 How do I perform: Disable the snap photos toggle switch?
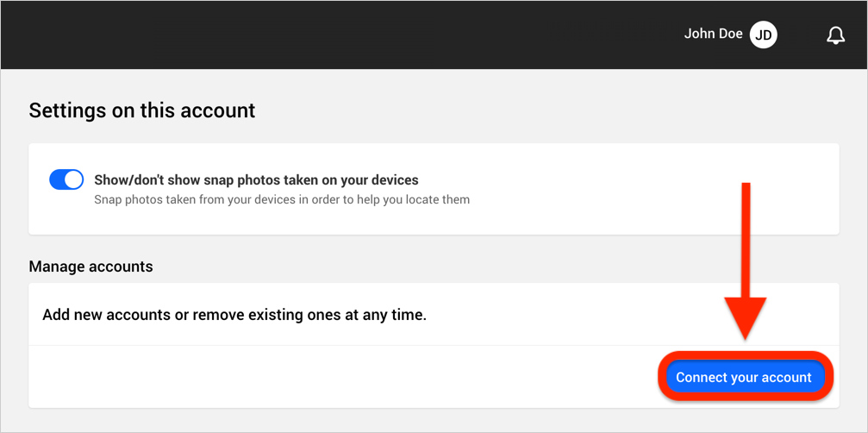pyautogui.click(x=66, y=180)
